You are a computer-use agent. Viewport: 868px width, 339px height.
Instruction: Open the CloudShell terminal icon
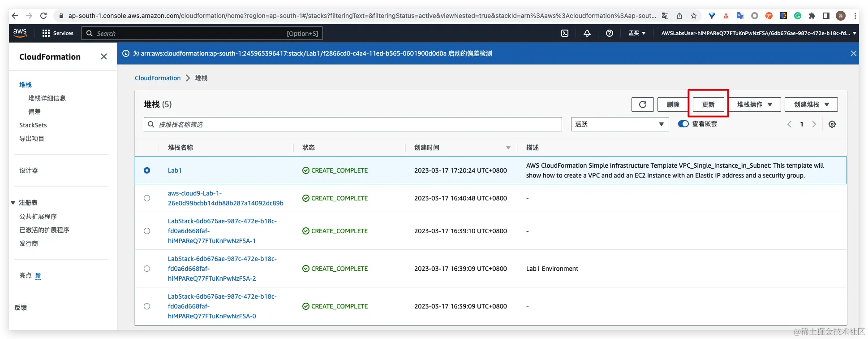(x=565, y=33)
